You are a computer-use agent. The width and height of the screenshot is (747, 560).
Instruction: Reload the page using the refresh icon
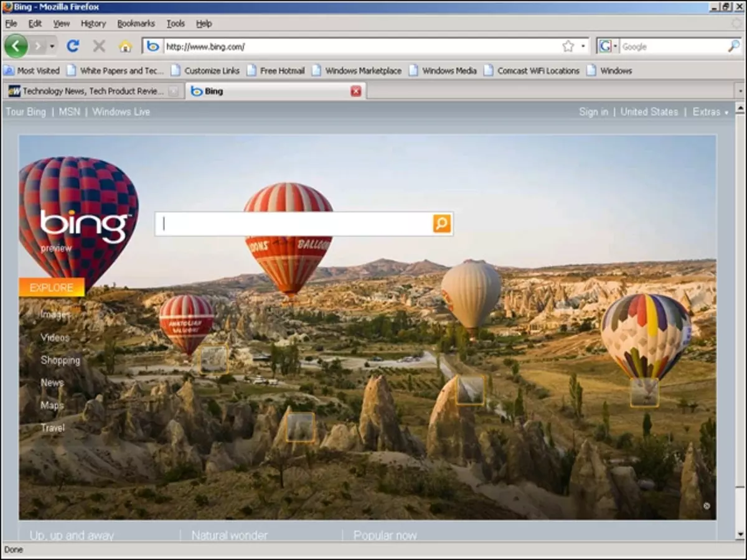pos(73,45)
